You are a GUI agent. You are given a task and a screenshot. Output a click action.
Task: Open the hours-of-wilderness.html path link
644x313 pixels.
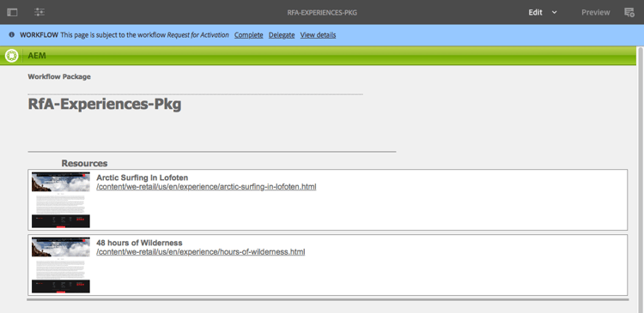click(x=200, y=252)
